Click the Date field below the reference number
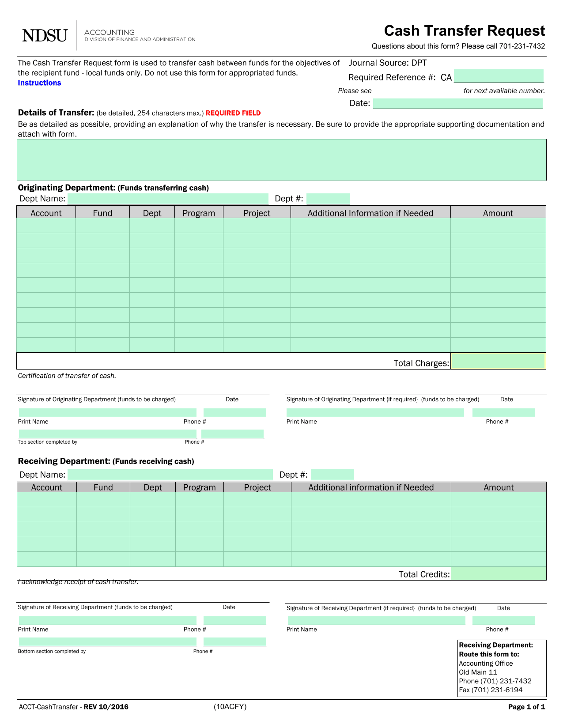This screenshot has height=728, width=563. 458,103
